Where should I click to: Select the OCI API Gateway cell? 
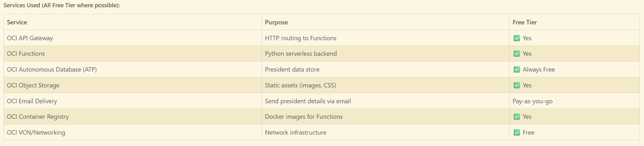(x=30, y=38)
